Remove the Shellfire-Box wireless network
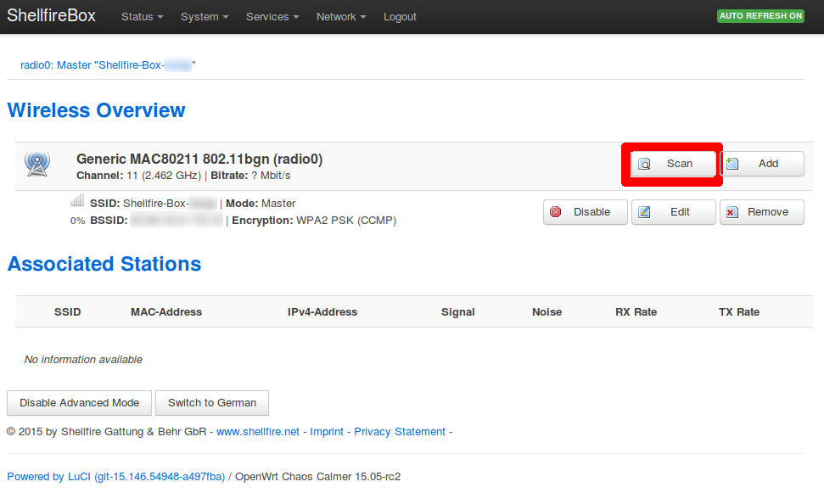The height and width of the screenshot is (504, 824). [x=762, y=212]
